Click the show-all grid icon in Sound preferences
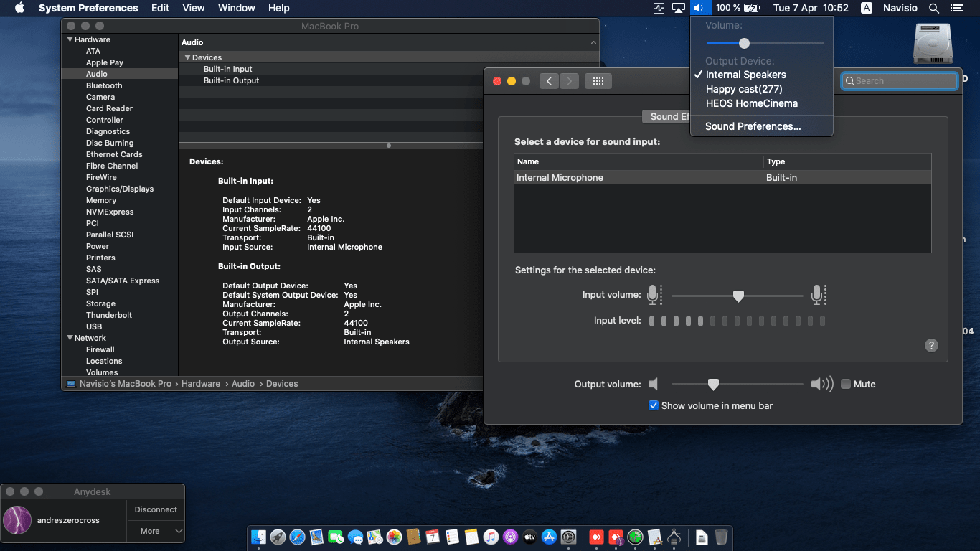 599,81
